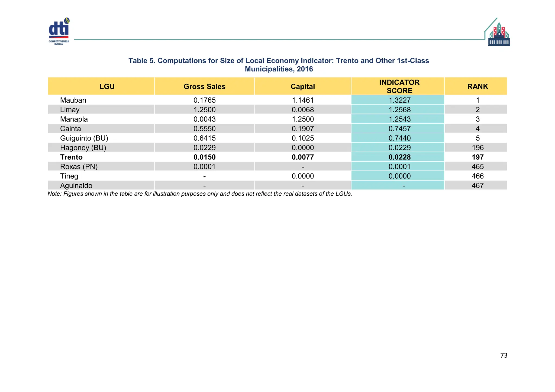The width and height of the screenshot is (555, 392).
Task: Click Trento capital value 0.0077
Action: tap(303, 157)
